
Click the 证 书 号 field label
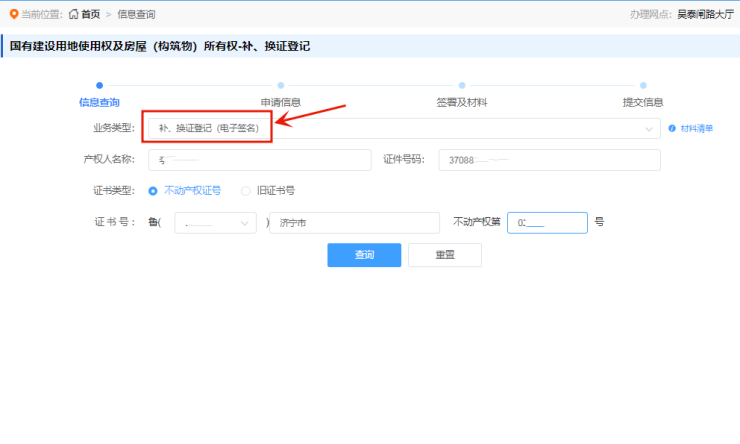[x=115, y=222]
